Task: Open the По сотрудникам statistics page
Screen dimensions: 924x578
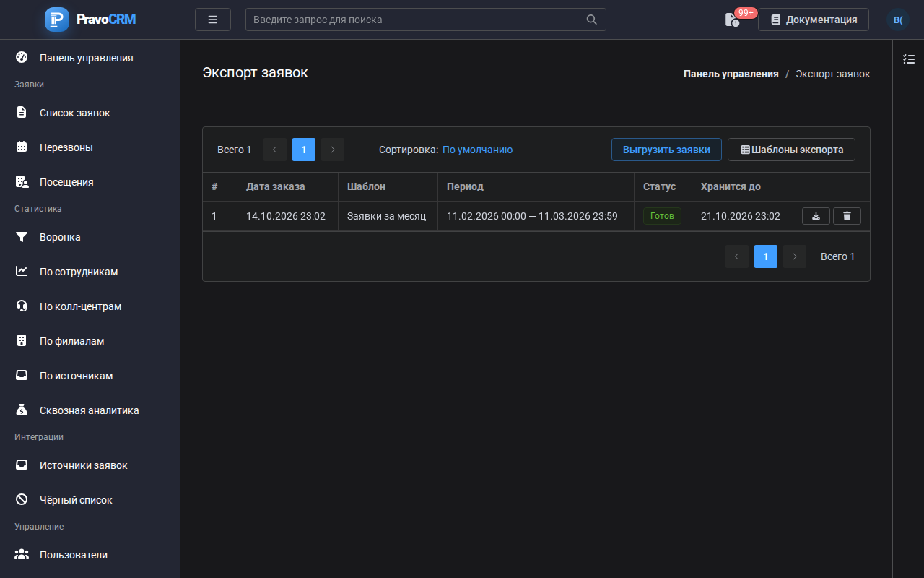Action: tap(90, 272)
